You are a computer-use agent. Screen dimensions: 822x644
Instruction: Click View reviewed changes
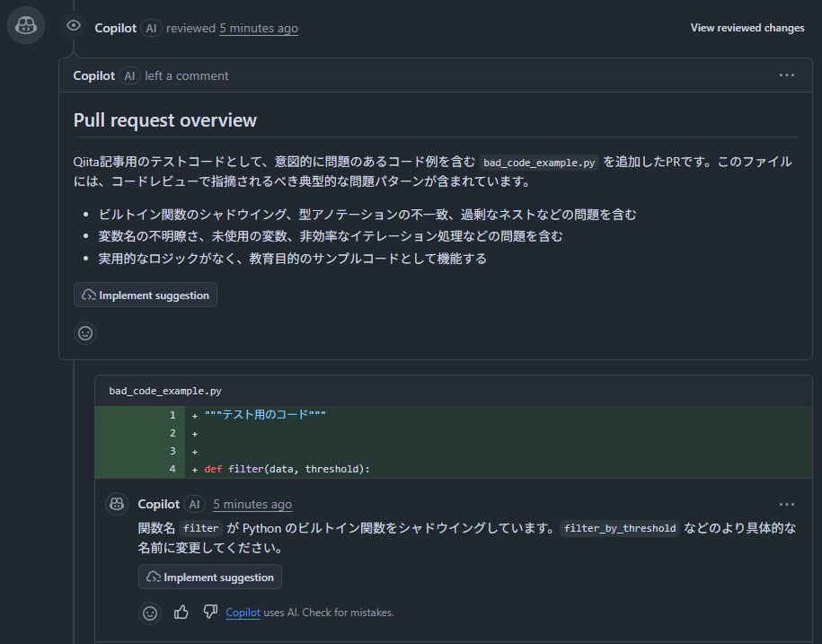coord(747,28)
